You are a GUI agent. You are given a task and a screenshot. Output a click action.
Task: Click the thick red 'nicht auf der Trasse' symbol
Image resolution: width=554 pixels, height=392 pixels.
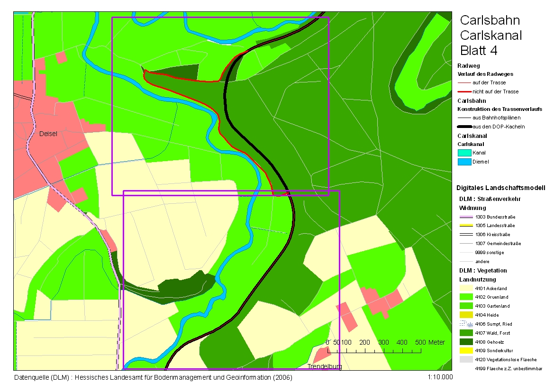coord(464,91)
